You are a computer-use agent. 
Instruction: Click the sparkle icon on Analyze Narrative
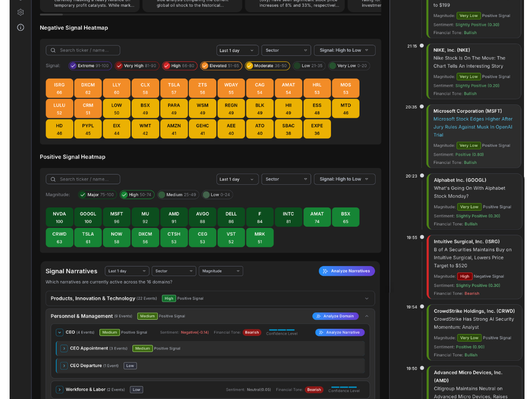tap(321, 332)
